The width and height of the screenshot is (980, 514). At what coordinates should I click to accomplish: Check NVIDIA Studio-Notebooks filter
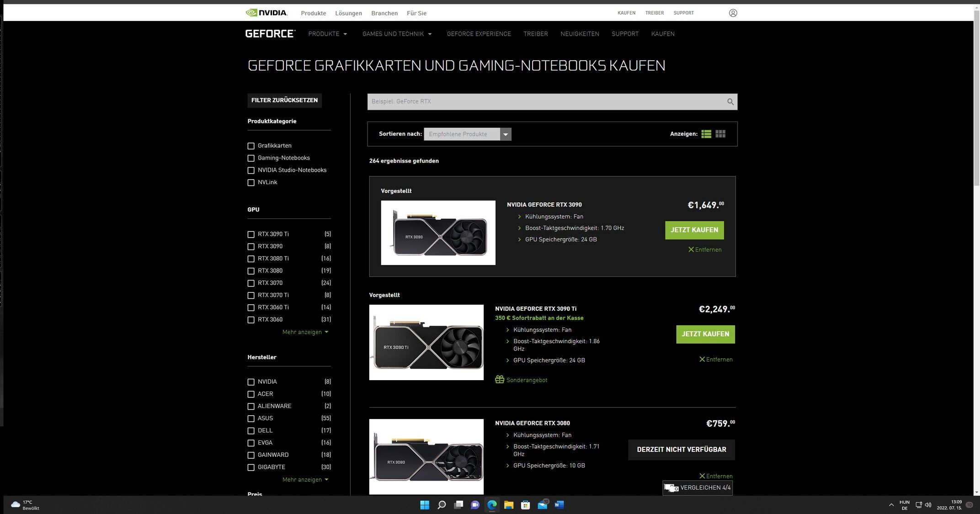point(251,170)
